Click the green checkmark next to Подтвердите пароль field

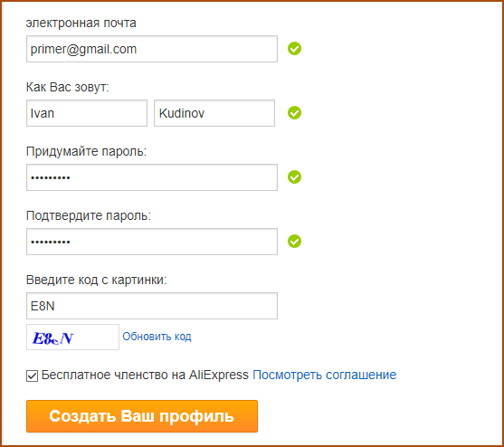294,242
